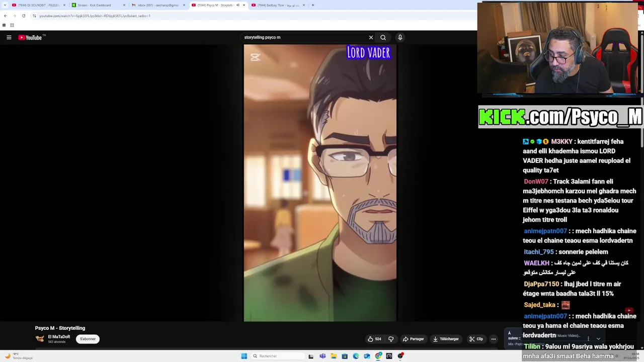Download the video using Télécharger
Viewport: 644px width, 362px height.
446,339
